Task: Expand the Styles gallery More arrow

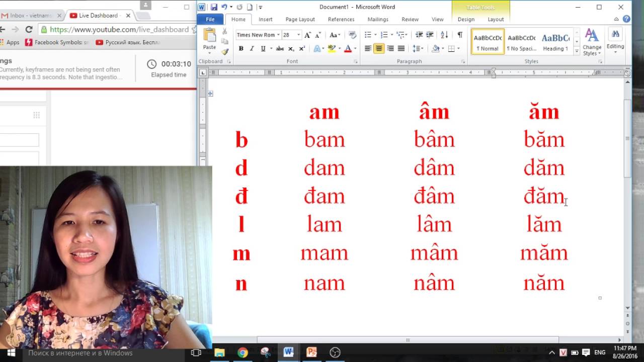Action: [577, 51]
